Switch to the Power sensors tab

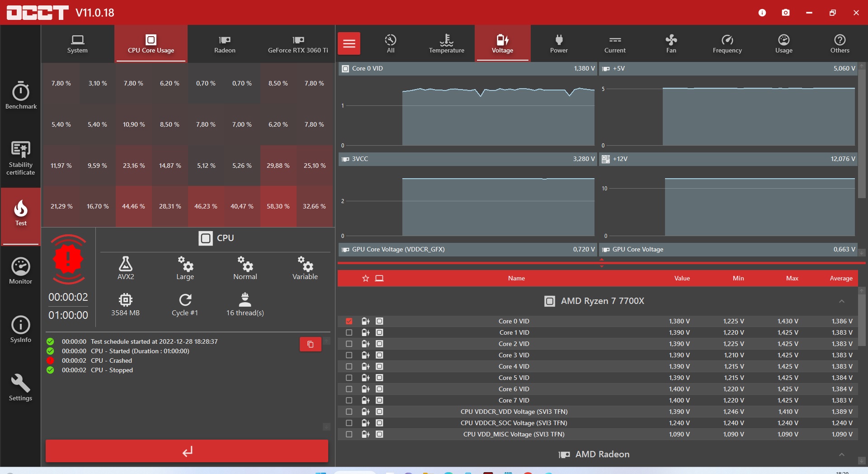559,43
